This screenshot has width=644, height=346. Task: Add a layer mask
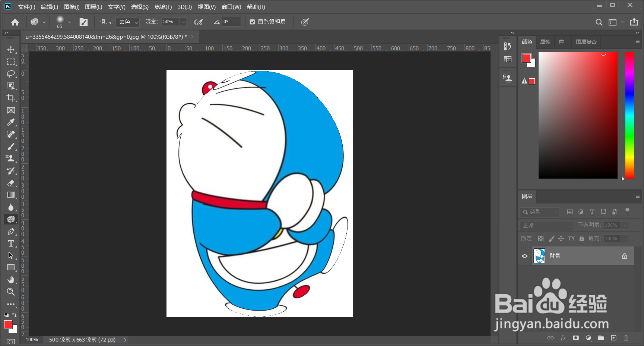[x=576, y=338]
